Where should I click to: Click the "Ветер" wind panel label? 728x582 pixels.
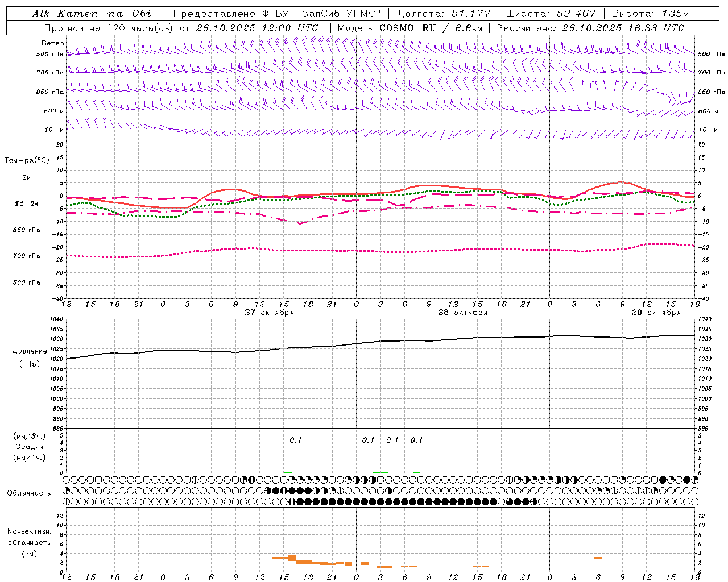tap(53, 43)
